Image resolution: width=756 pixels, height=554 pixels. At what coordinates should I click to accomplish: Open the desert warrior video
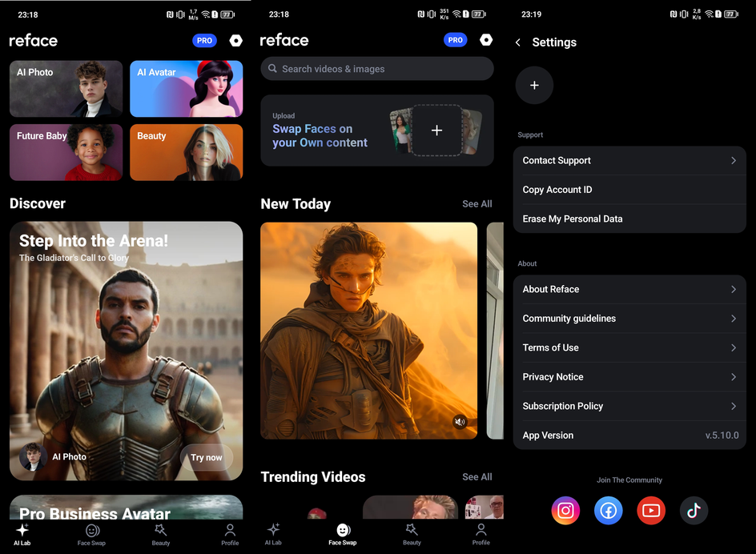[369, 331]
